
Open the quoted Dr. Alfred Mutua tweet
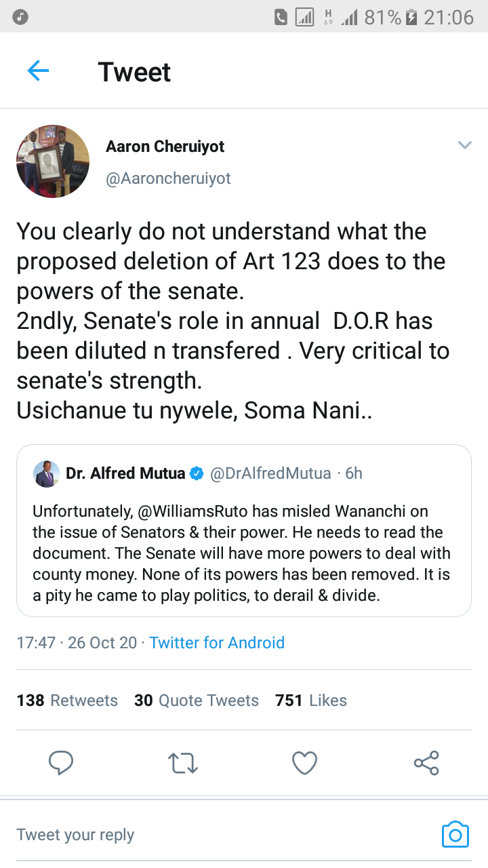pyautogui.click(x=243, y=542)
